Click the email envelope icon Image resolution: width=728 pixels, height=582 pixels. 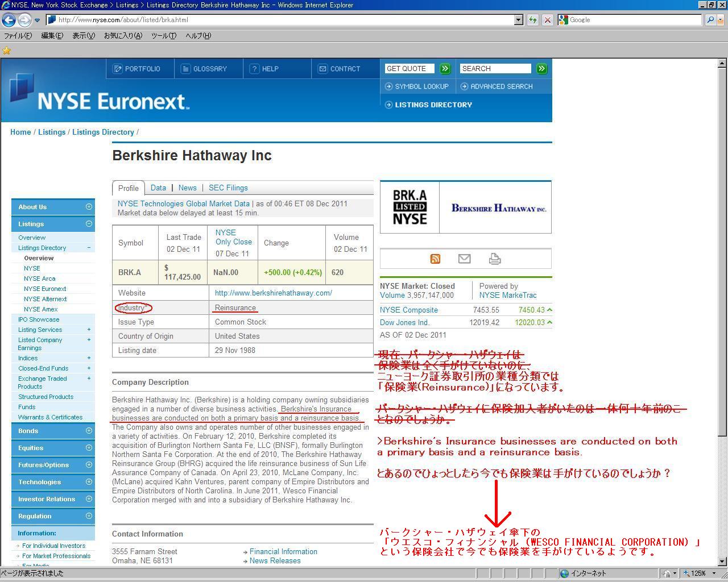[464, 259]
